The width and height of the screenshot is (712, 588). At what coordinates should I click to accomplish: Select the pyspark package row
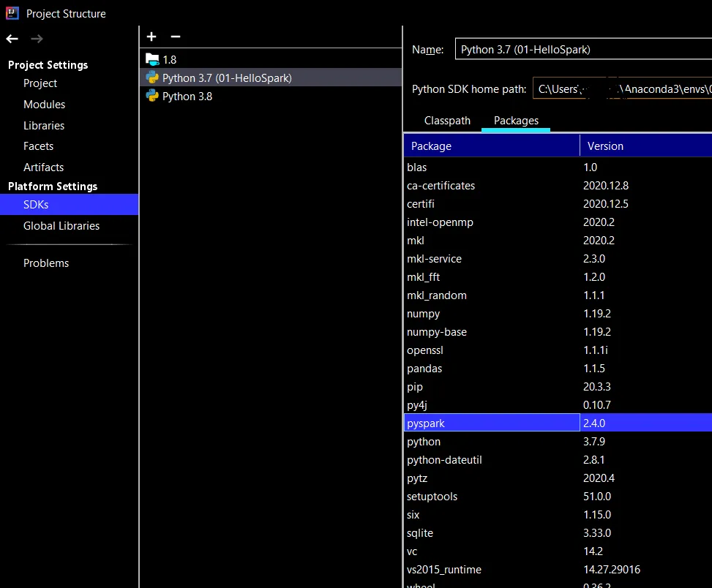[x=558, y=423]
